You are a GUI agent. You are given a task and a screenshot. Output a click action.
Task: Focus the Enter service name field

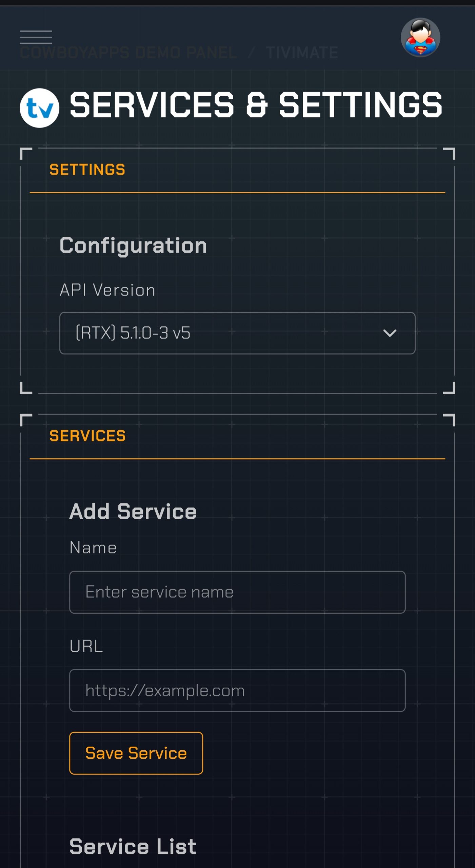(237, 592)
